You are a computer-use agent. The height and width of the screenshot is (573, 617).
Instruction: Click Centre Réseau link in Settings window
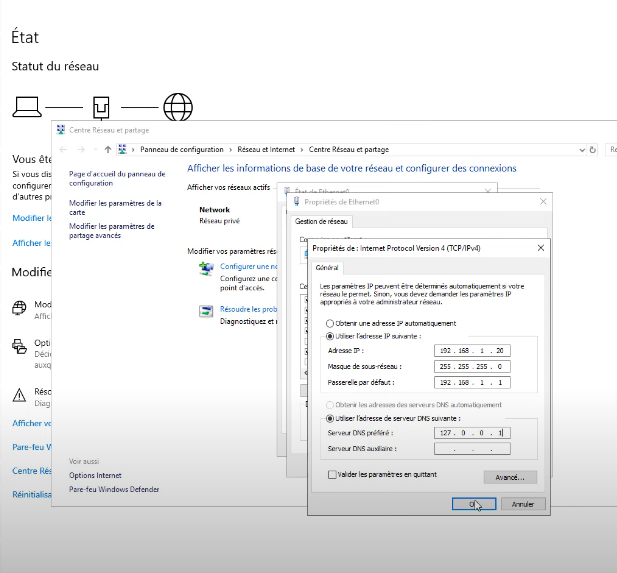click(31, 471)
